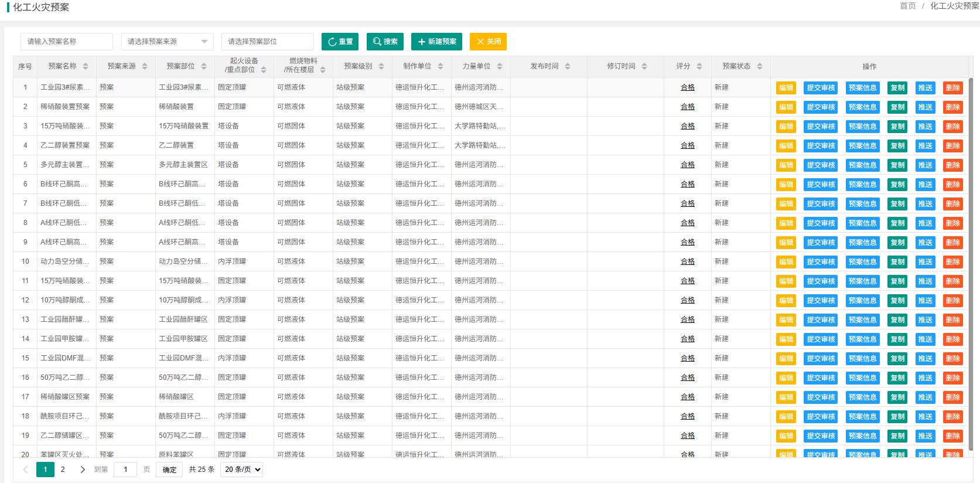
Task: Open the 20 条/页 page size dropdown
Action: (241, 470)
